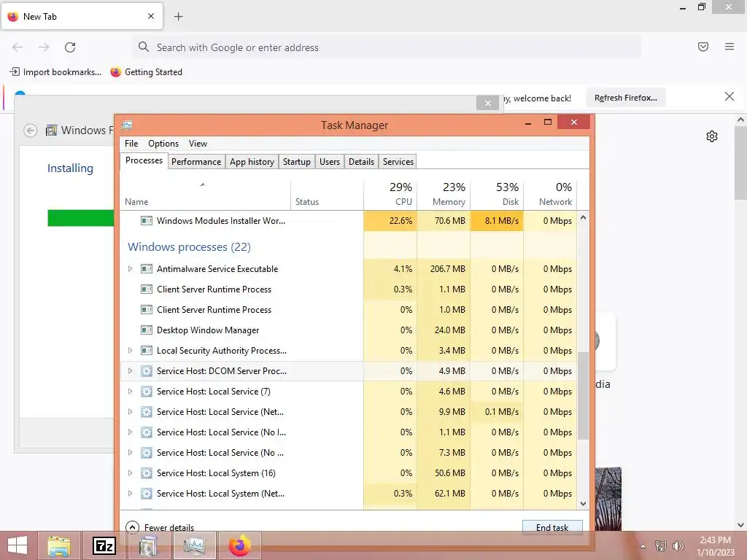The height and width of the screenshot is (560, 747).
Task: Expand Service Host Local Service (7)
Action: tap(130, 392)
